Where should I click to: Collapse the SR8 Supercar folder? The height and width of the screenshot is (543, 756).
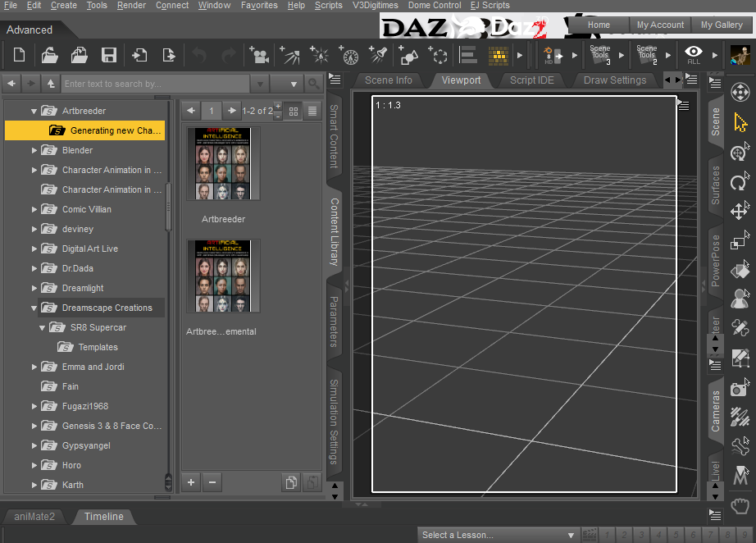[x=42, y=327]
